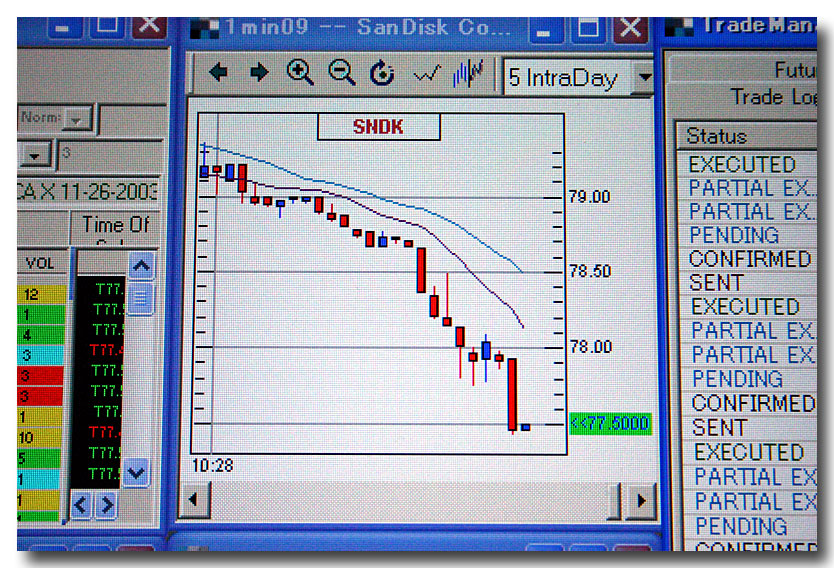
Task: Click the 77.5000 current price tag
Action: (x=610, y=424)
